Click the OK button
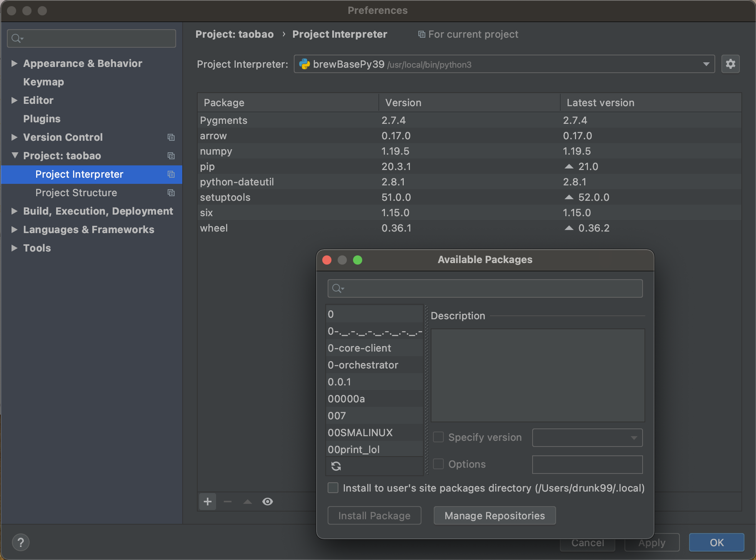The width and height of the screenshot is (756, 560). coord(716,542)
